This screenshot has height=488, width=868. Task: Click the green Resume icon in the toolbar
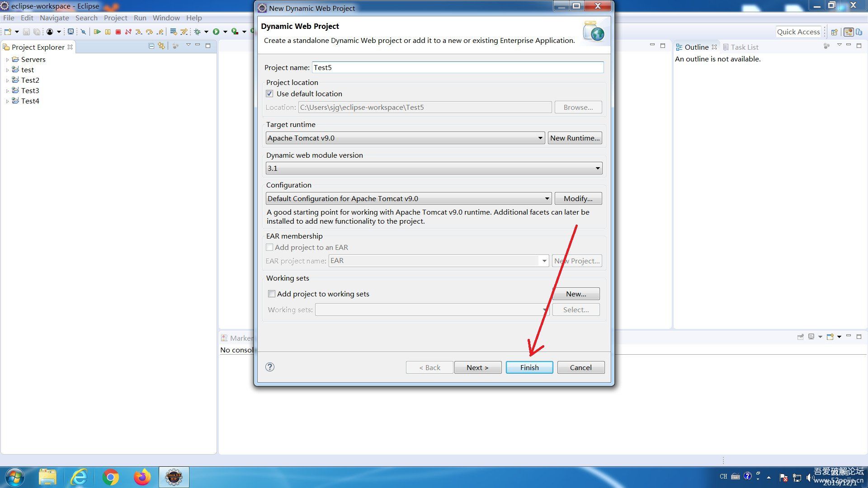[97, 32]
